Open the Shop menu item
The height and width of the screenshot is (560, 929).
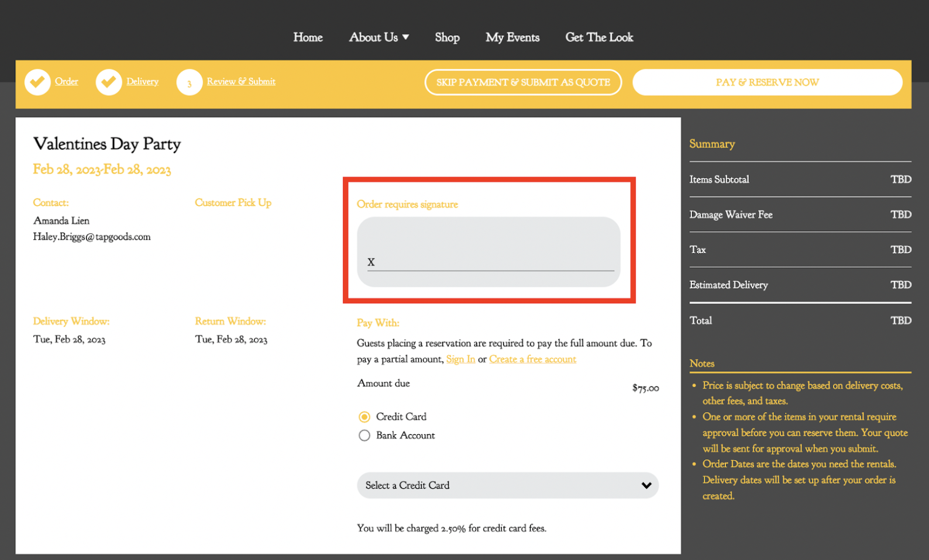[448, 37]
